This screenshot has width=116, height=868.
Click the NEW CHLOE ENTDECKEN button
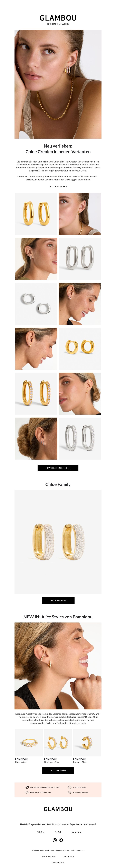[58, 468]
